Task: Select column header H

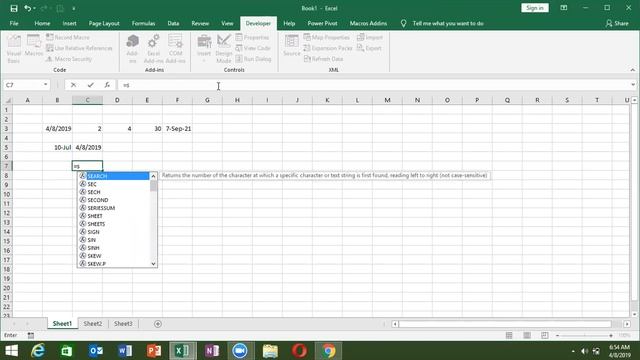Action: tap(237, 100)
